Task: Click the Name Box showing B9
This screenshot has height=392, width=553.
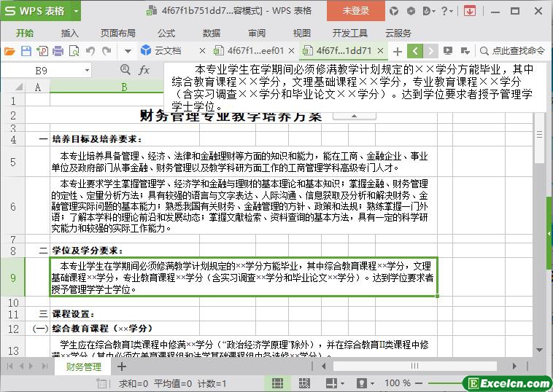Action: coord(42,71)
